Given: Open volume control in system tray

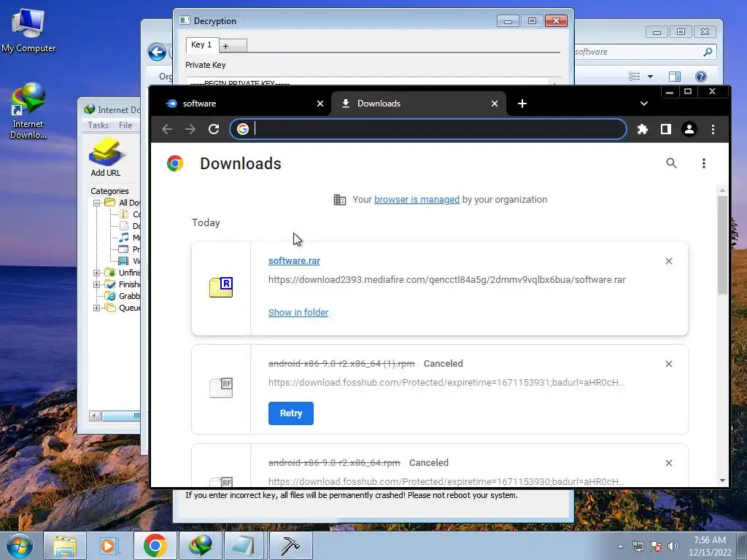Looking at the screenshot, I should point(673,546).
